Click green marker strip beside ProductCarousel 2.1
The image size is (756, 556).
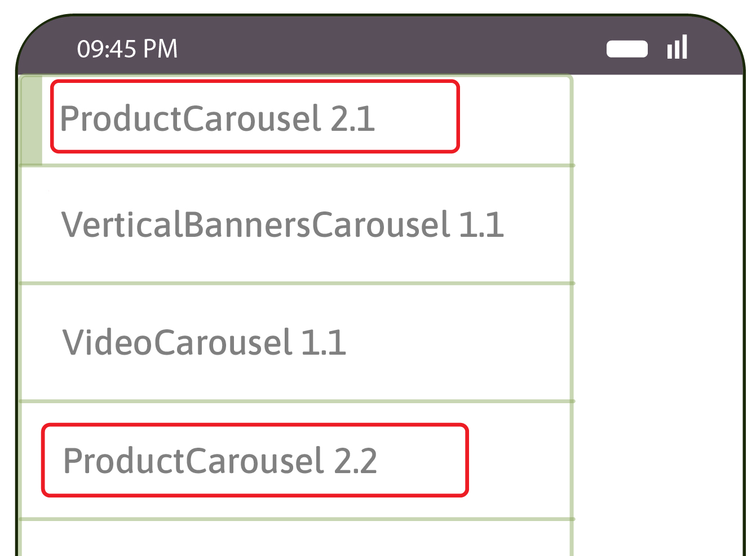coord(32,120)
